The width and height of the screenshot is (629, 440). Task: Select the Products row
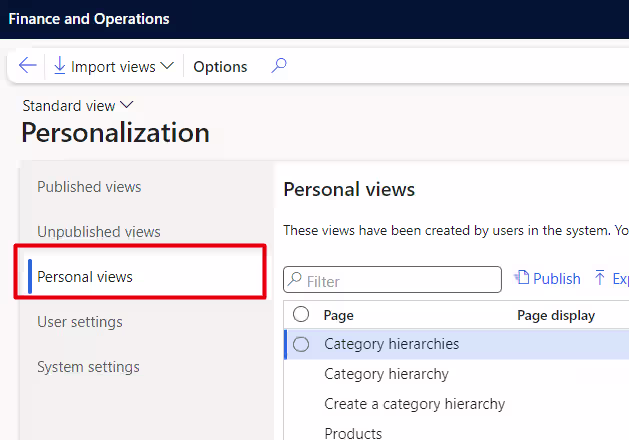[353, 433]
